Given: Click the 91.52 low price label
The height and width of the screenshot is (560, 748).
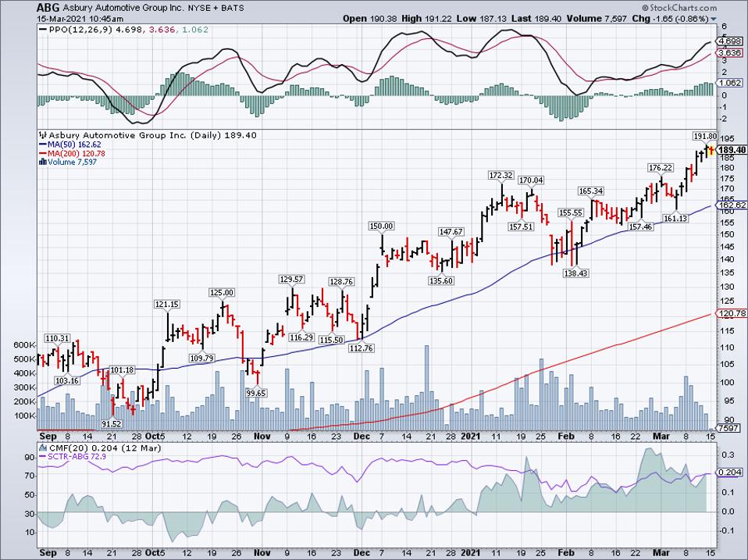Looking at the screenshot, I should [x=112, y=423].
